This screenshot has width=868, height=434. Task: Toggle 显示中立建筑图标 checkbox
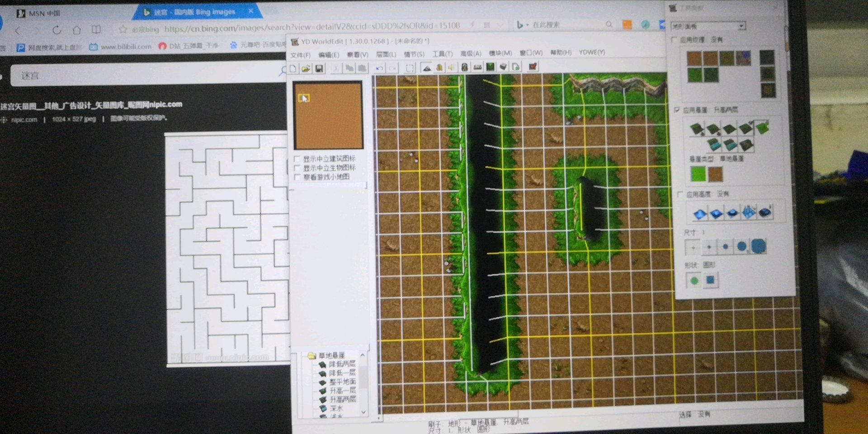click(297, 159)
